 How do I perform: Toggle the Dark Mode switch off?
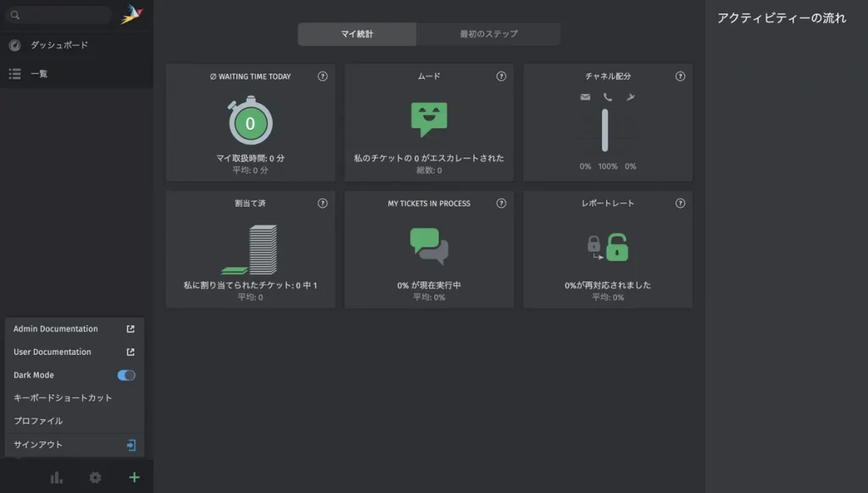point(126,375)
